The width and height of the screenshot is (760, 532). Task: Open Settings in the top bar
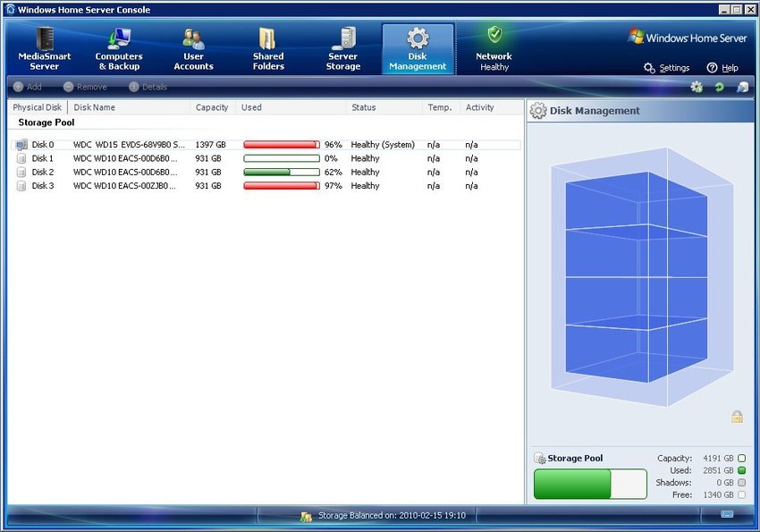pos(666,68)
